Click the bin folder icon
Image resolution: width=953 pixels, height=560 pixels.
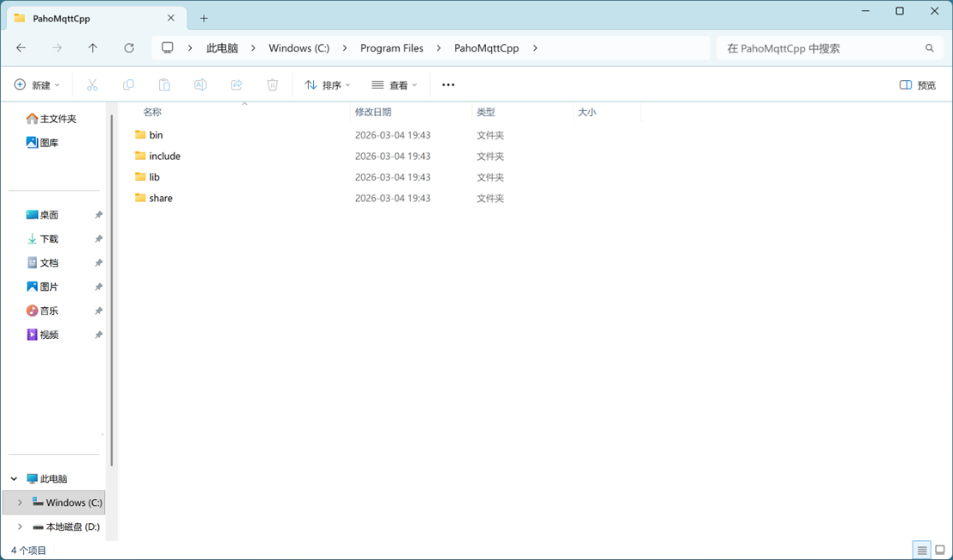point(140,134)
